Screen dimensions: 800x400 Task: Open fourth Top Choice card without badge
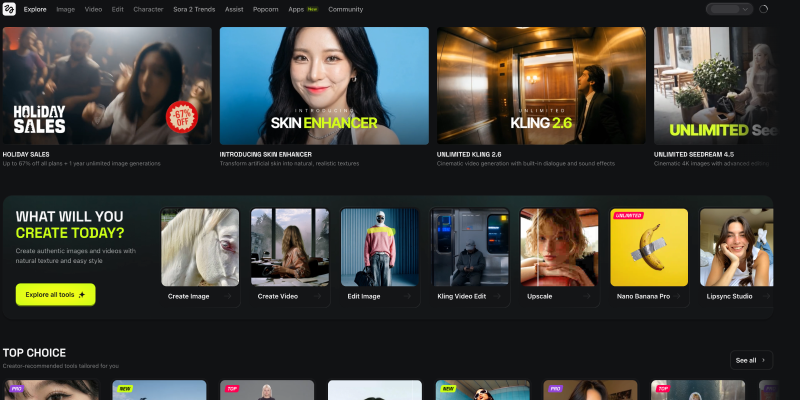[375, 390]
